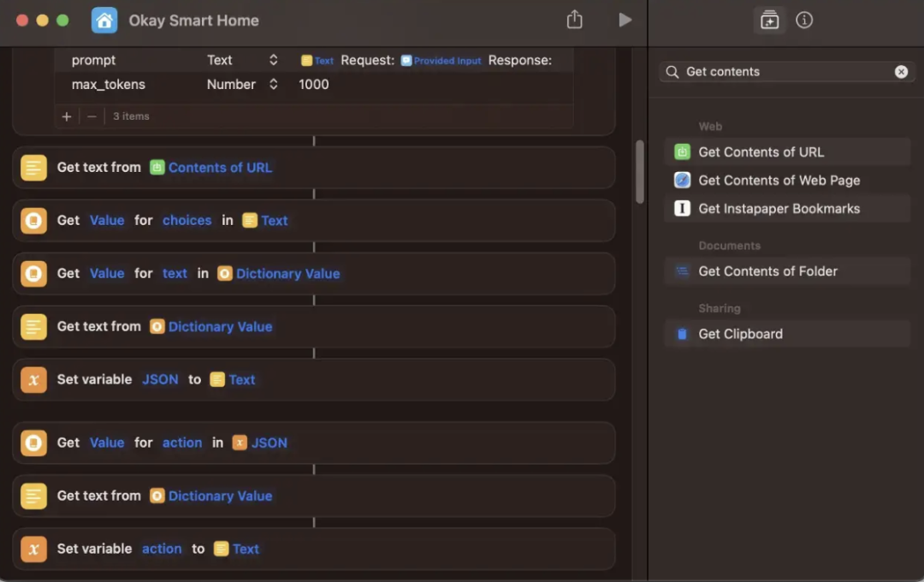The width and height of the screenshot is (924, 582).
Task: Change Value option in Get Value for text action
Action: 107,274
